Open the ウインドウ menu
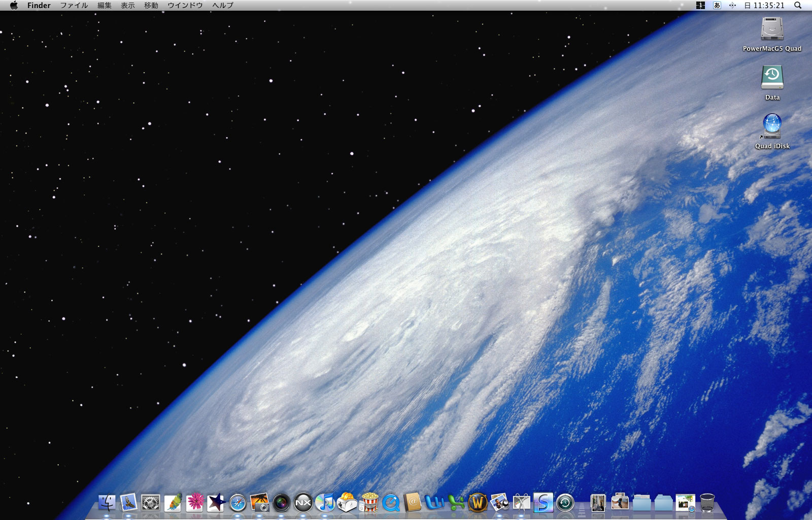This screenshot has height=520, width=812. [185, 6]
